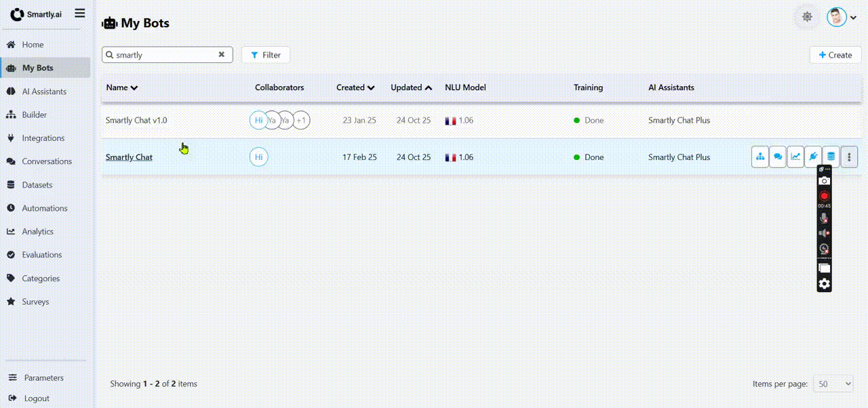
Task: Toggle the sidebar hamburger menu
Action: (x=80, y=13)
